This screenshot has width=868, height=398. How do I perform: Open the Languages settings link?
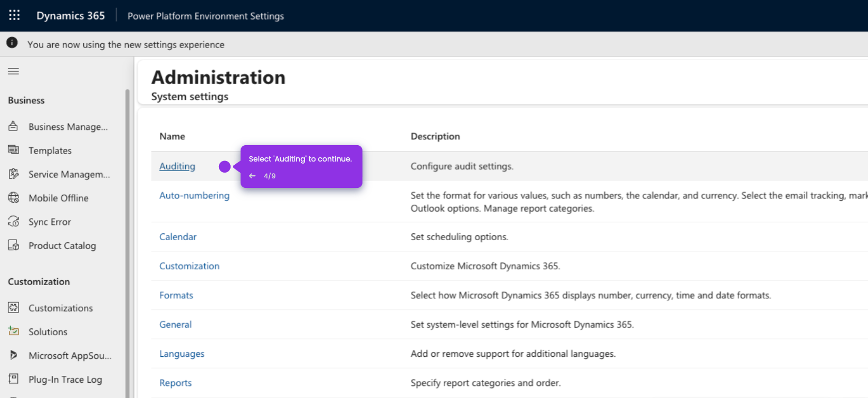pyautogui.click(x=182, y=354)
